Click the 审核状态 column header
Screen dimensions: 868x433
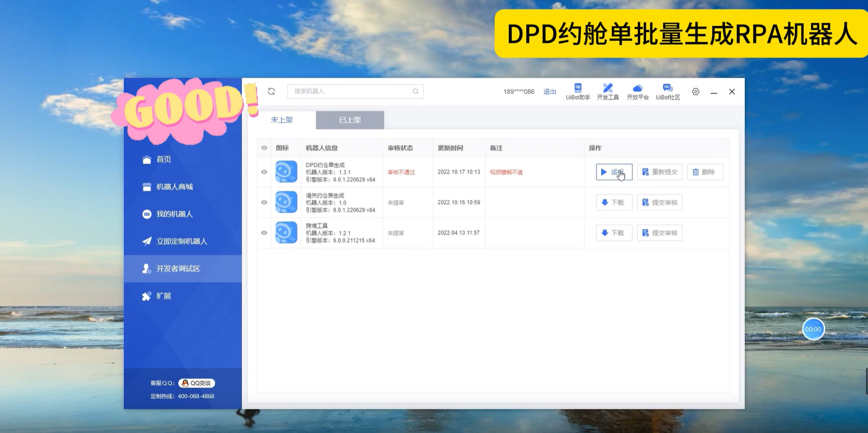click(x=400, y=148)
